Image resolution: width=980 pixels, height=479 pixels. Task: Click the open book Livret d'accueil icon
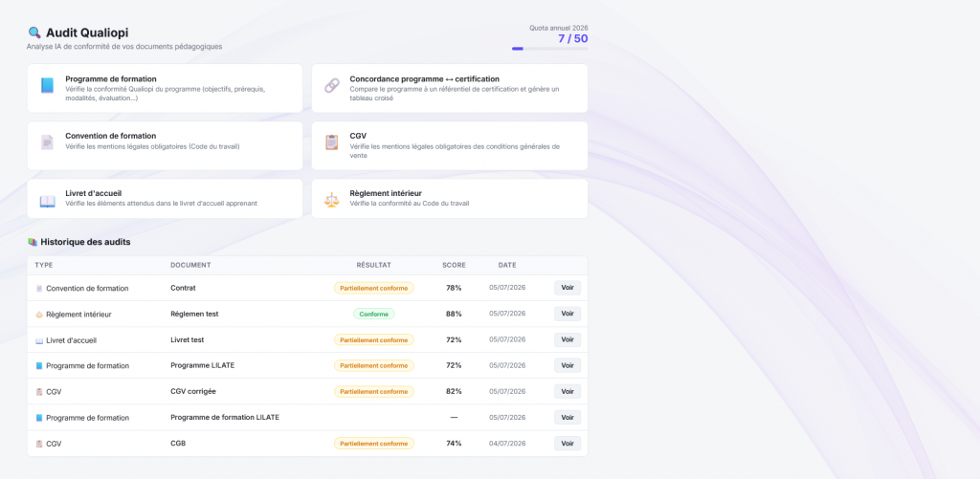point(48,201)
